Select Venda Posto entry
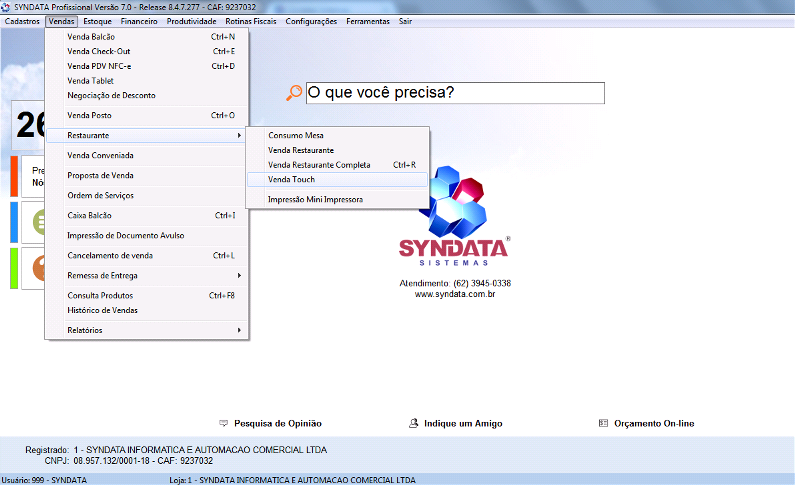Image resolution: width=795 pixels, height=485 pixels. coord(147,116)
